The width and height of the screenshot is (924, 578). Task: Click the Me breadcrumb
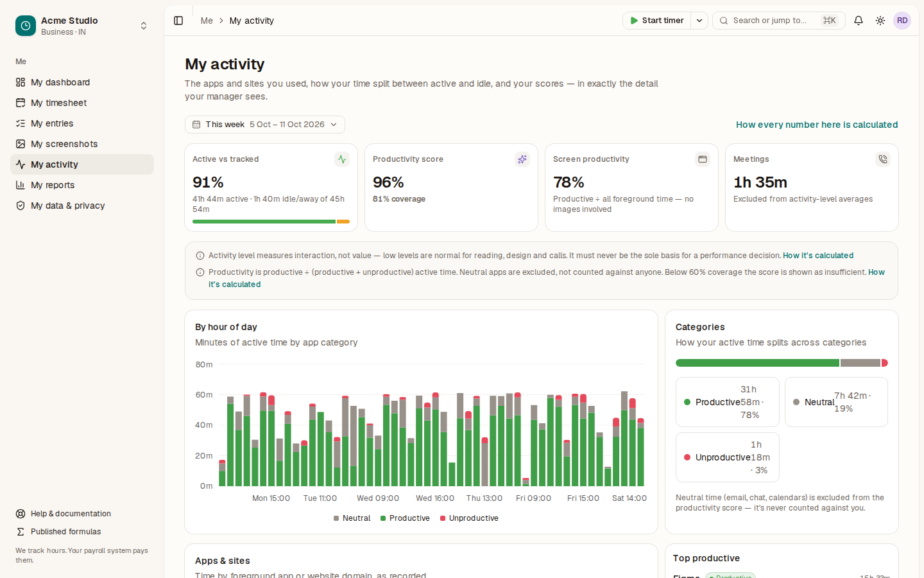tap(207, 21)
